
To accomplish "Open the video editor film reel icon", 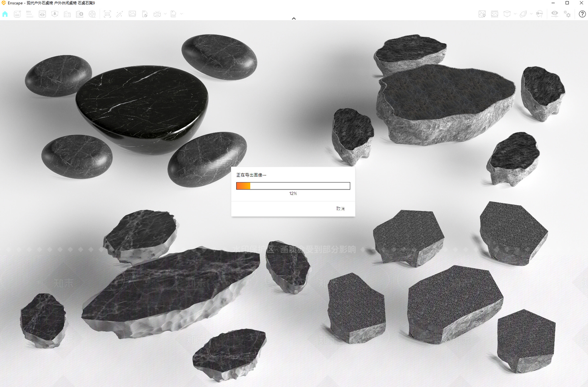I will click(92, 14).
